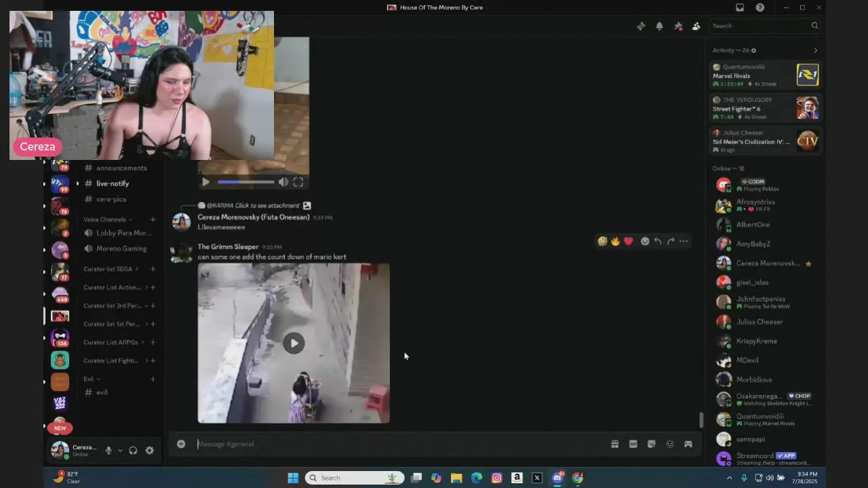Open Windows Start menu
The image size is (868, 488).
point(293,478)
